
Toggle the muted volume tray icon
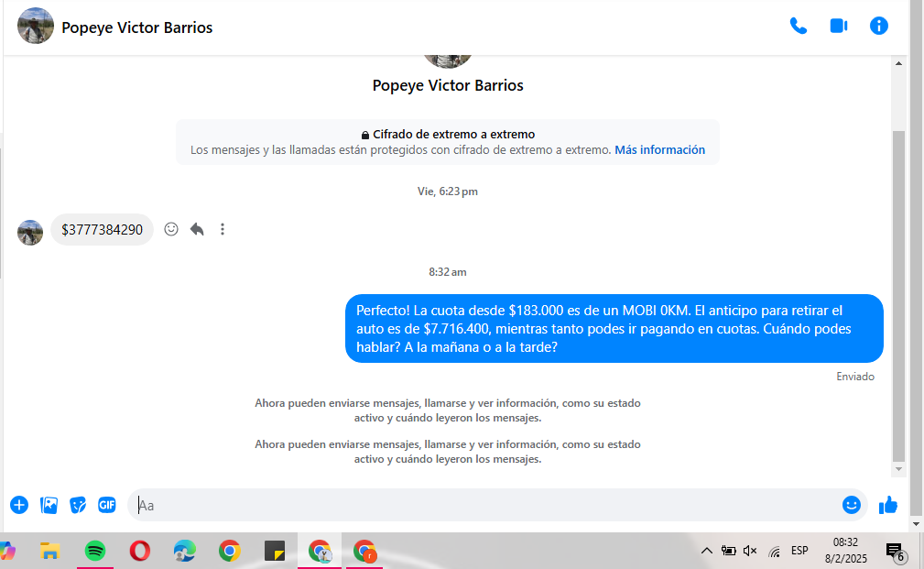[750, 551]
